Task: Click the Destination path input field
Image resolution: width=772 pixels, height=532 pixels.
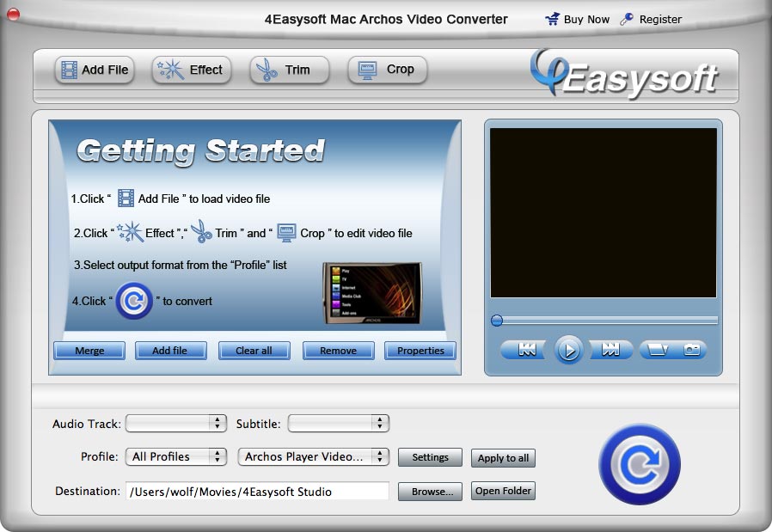Action: pyautogui.click(x=258, y=491)
